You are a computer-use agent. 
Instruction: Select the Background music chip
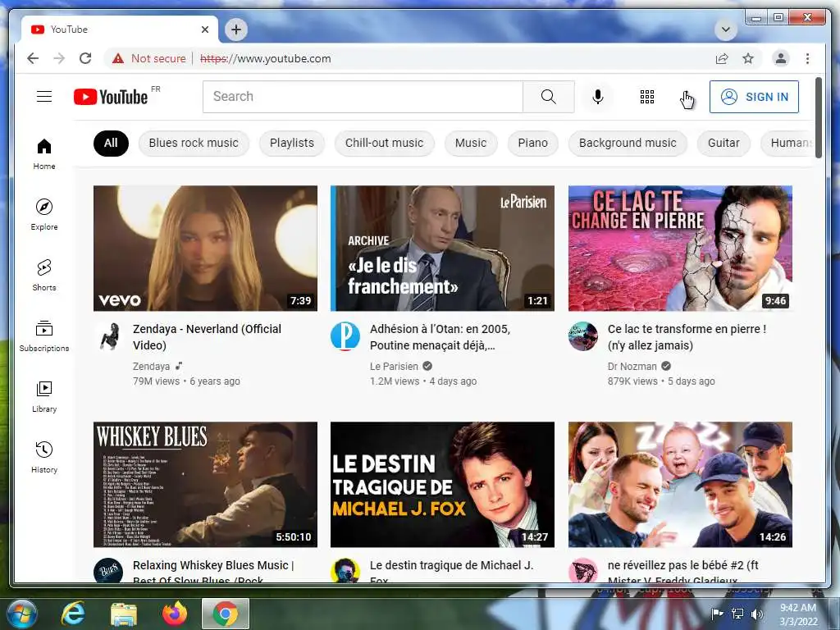[628, 143]
